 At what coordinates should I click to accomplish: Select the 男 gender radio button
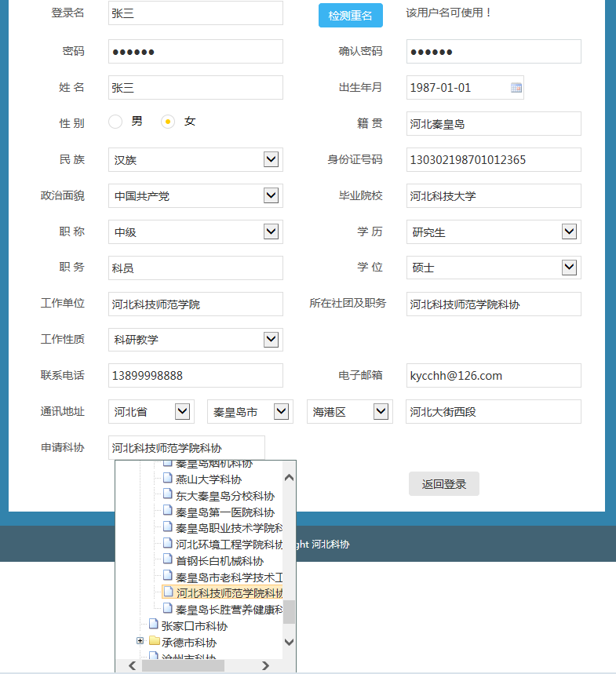[115, 122]
